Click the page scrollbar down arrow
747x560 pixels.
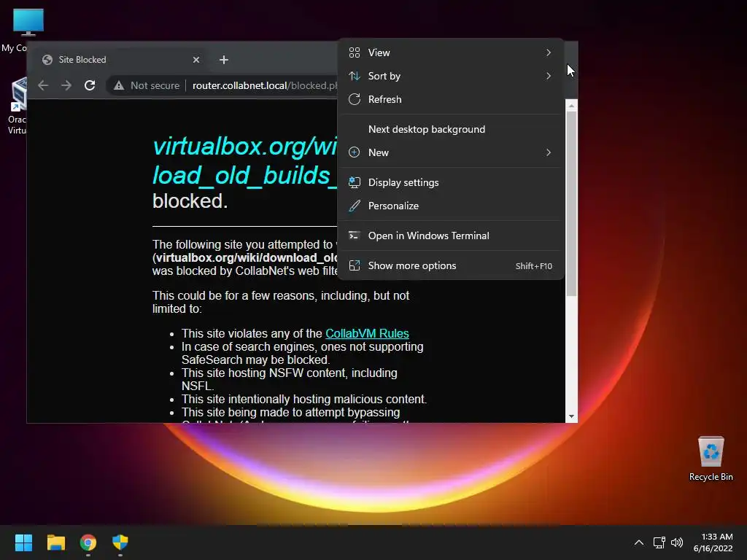click(571, 416)
